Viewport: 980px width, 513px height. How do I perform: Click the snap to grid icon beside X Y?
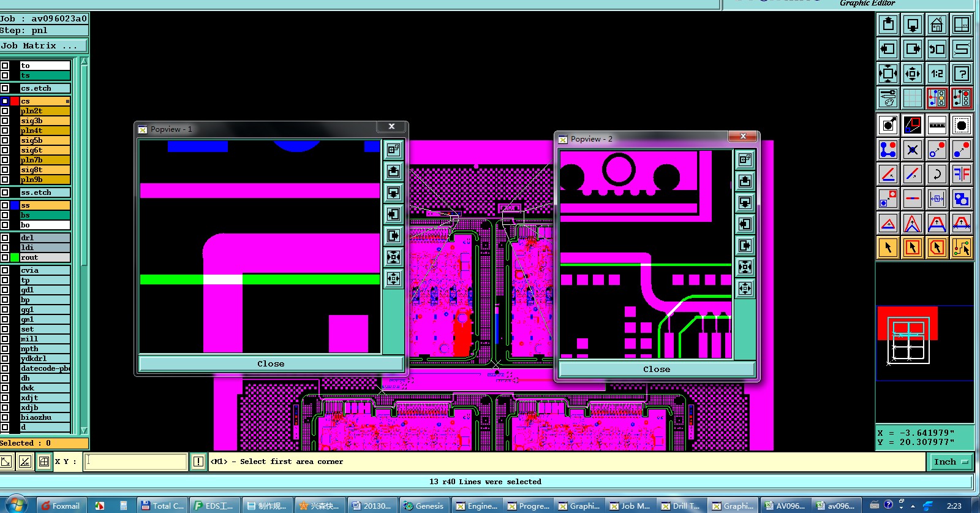pos(44,462)
